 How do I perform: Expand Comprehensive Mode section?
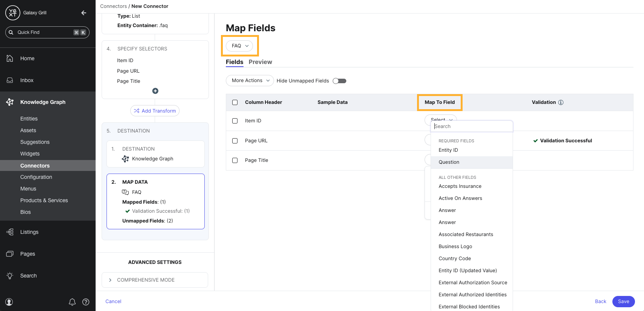(155, 280)
